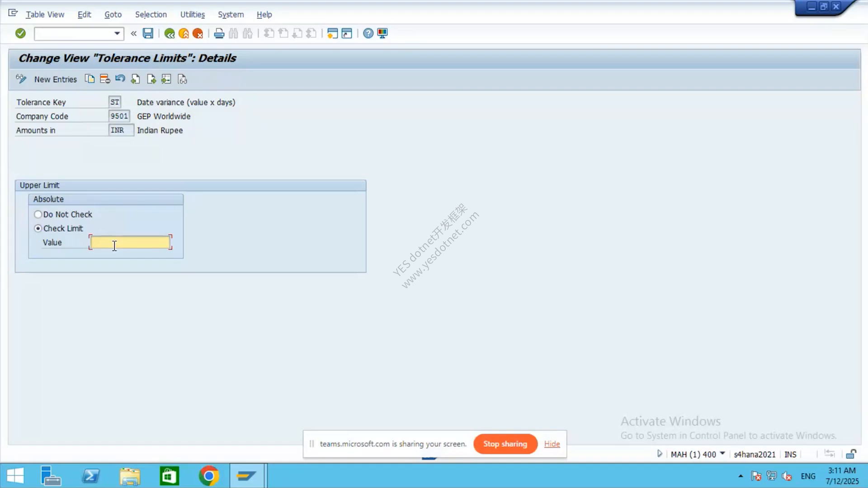Open the Help question mark icon
The height and width of the screenshot is (488, 868).
(x=368, y=33)
